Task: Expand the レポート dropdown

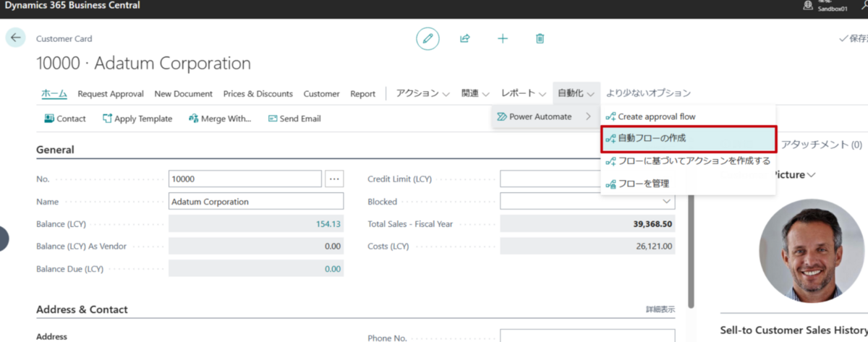Action: point(524,93)
